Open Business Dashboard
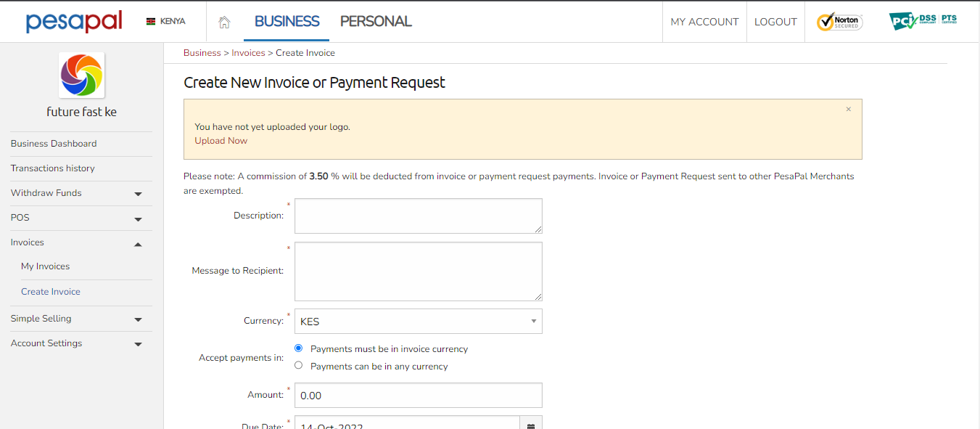The height and width of the screenshot is (429, 980). [54, 144]
